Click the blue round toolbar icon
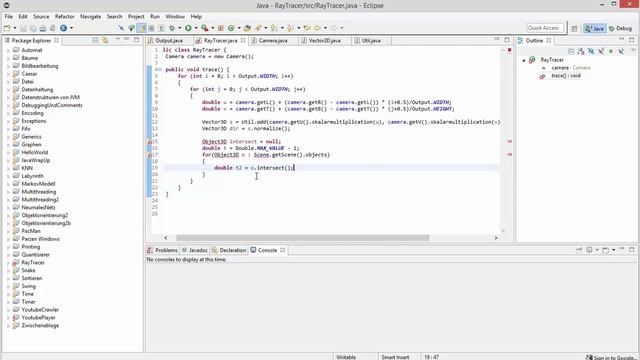This screenshot has width=640, height=360. pyautogui.click(x=63, y=28)
